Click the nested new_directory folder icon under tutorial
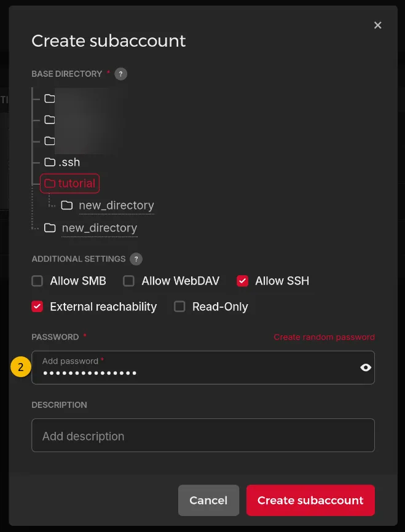This screenshot has width=405, height=532. point(67,205)
